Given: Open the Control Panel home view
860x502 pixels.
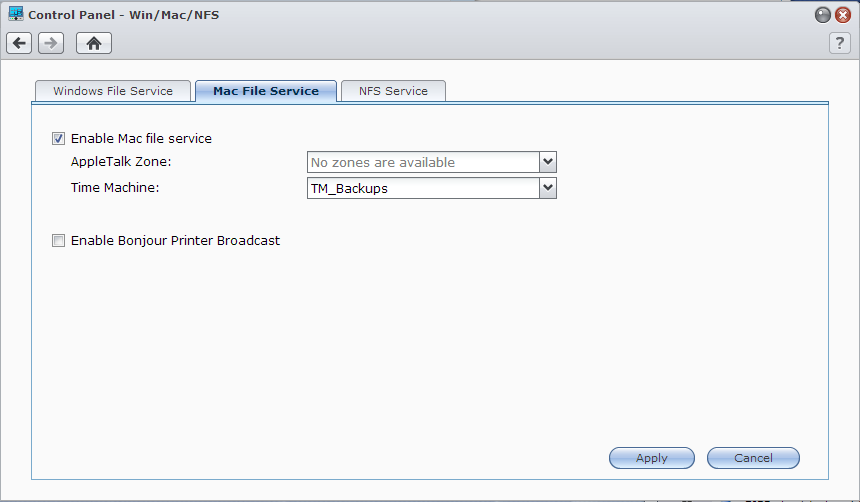Looking at the screenshot, I should pos(94,43).
